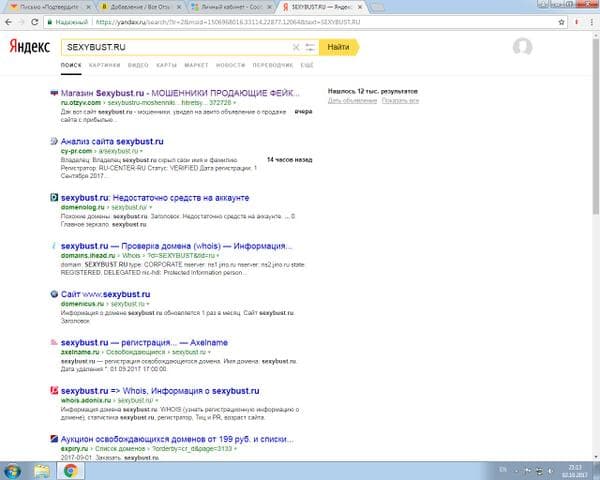600x480 pixels.
Task: Open the volume icon in system tray
Action: [551, 471]
